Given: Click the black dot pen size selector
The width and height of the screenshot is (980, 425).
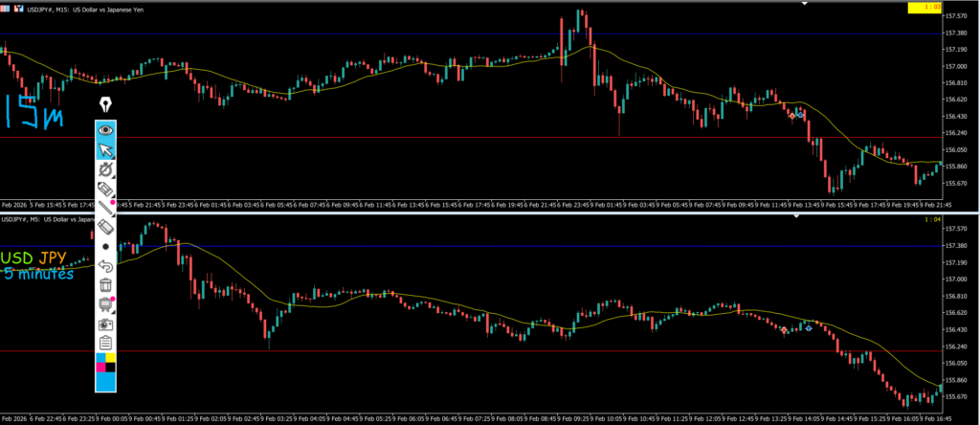Looking at the screenshot, I should 105,246.
